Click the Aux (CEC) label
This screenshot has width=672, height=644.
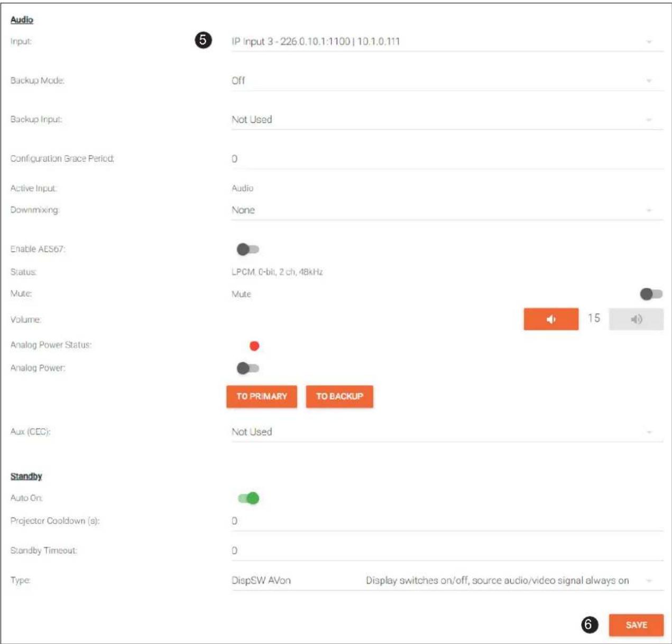30,432
